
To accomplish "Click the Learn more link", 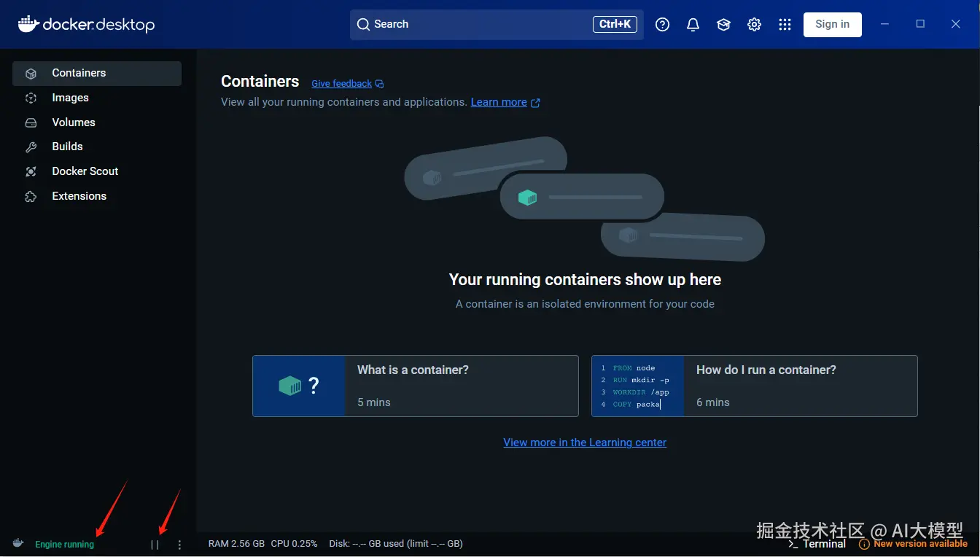I will click(x=499, y=102).
